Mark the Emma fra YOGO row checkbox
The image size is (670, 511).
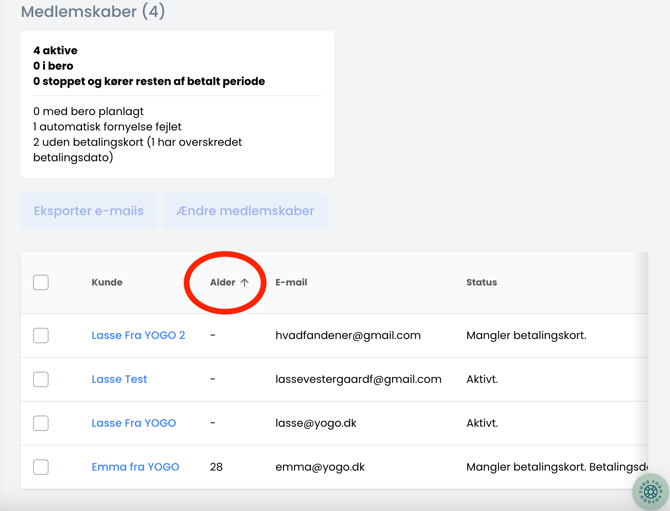[x=41, y=467]
